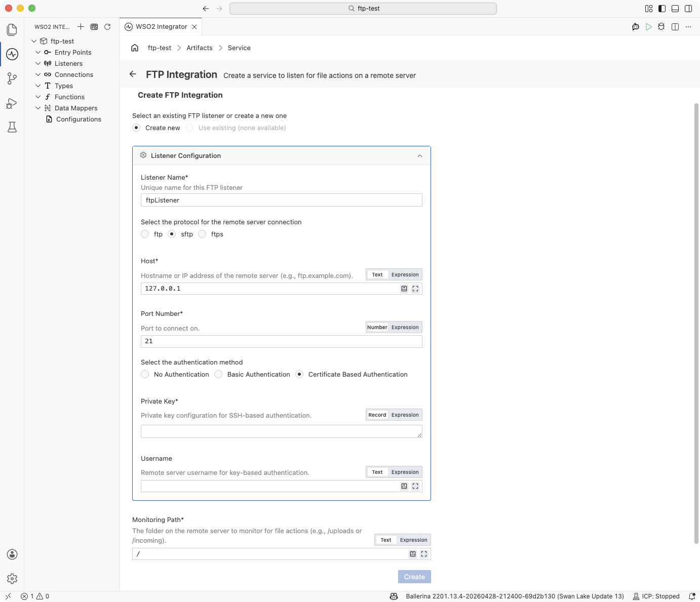
Task: Choose No Authentication method
Action: (x=145, y=374)
